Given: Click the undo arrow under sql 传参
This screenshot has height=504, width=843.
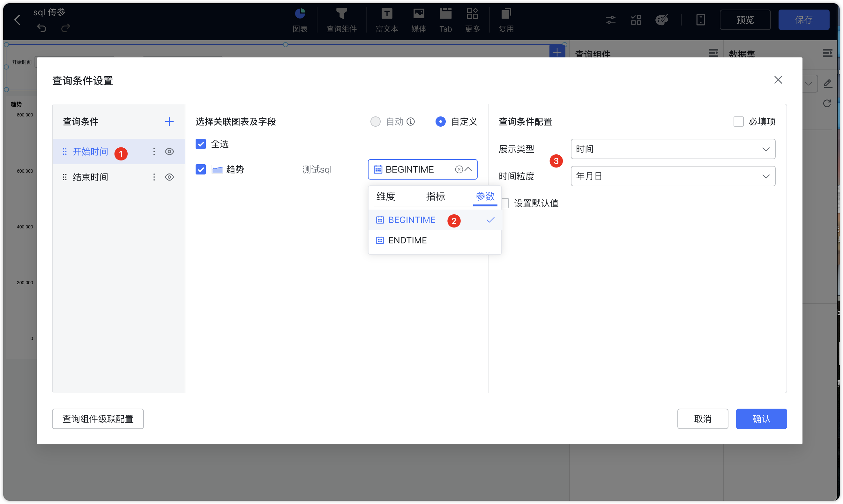Looking at the screenshot, I should [41, 28].
